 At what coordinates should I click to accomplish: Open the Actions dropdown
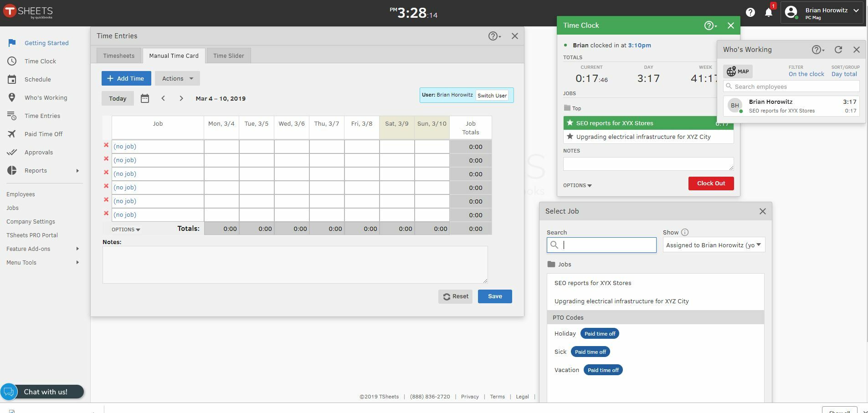point(177,78)
